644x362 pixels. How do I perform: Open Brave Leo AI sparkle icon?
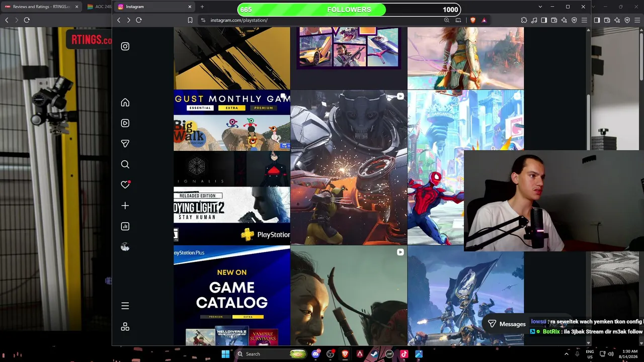[x=564, y=20]
